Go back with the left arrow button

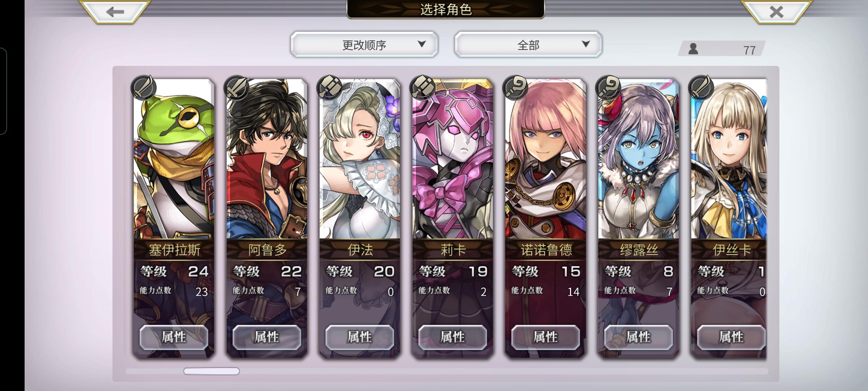point(115,12)
